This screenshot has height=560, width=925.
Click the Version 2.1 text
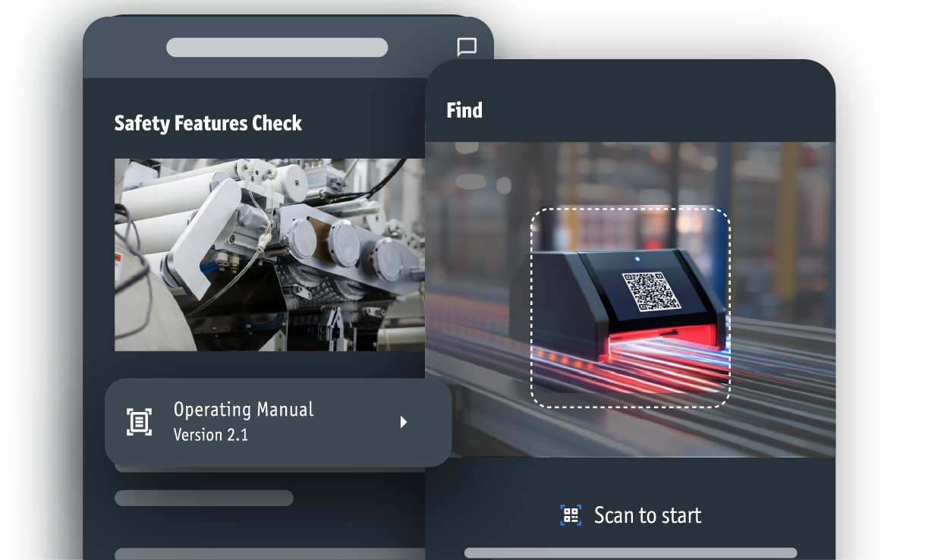point(211,436)
